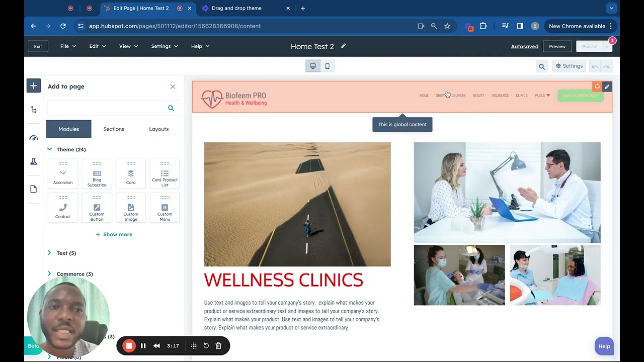The image size is (644, 362).
Task: Open the Optimize gauge sidebar icon
Action: click(34, 138)
